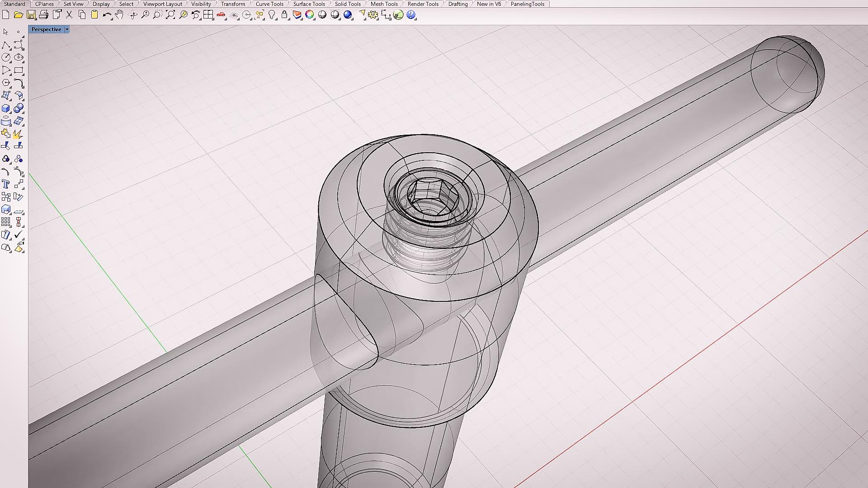Select the Circle drawing tool

pos(6,57)
